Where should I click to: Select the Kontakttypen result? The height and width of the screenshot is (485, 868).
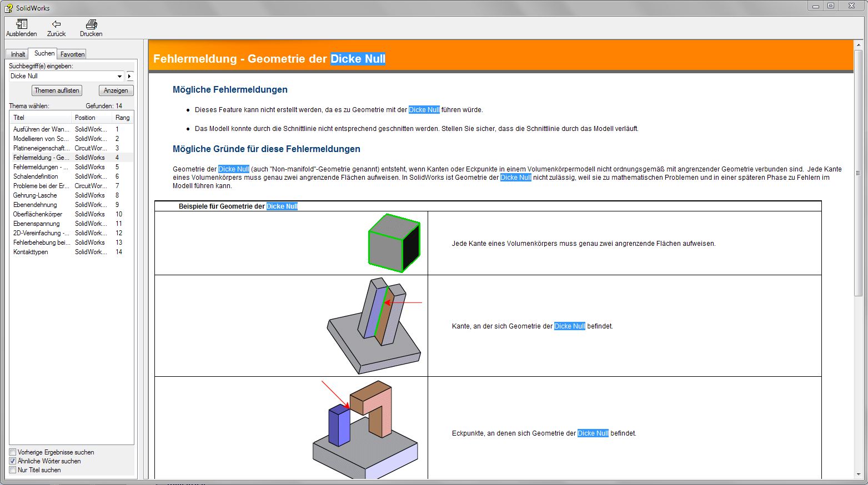tap(72, 252)
